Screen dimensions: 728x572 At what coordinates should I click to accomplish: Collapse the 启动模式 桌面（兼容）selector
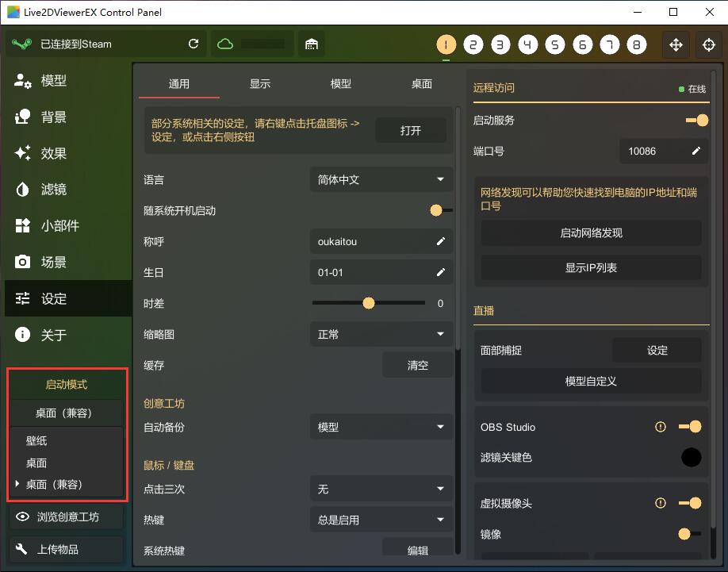coord(67,413)
